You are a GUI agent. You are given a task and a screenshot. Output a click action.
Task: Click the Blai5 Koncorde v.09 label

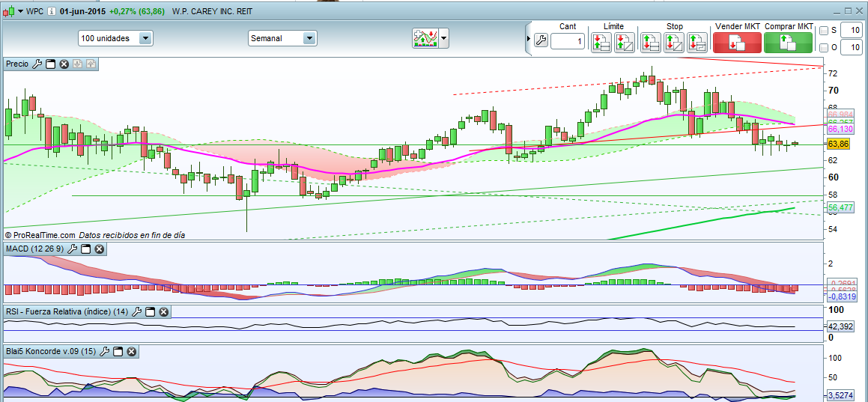coord(51,351)
